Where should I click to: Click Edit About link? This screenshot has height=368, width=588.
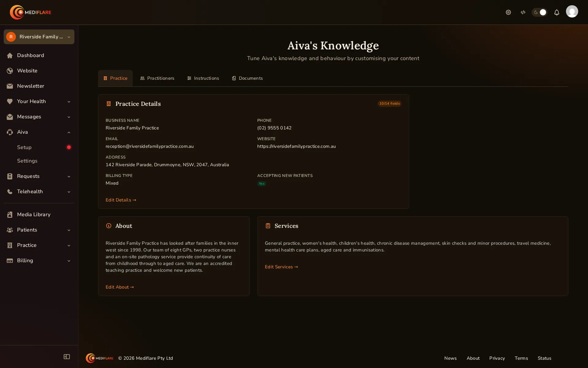(x=120, y=287)
